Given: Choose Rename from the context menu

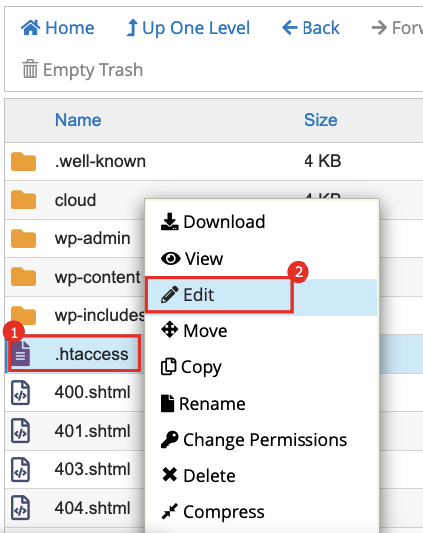Looking at the screenshot, I should tap(203, 404).
